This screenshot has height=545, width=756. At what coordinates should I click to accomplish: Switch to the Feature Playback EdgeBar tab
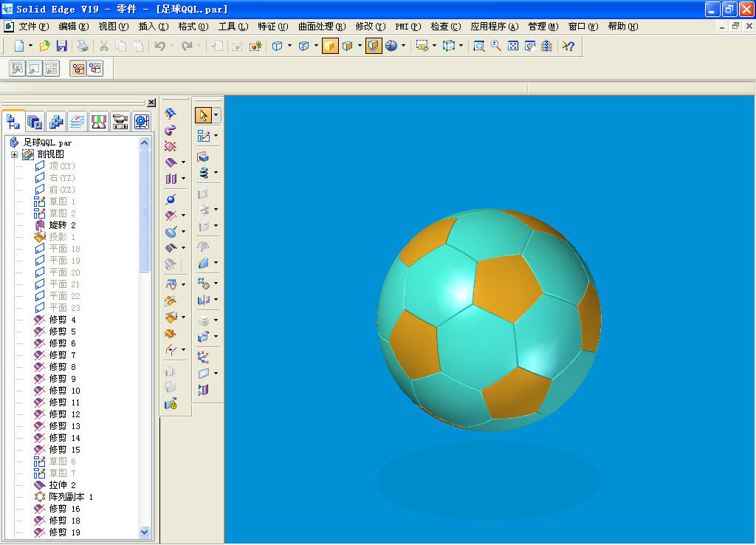pyautogui.click(x=120, y=122)
